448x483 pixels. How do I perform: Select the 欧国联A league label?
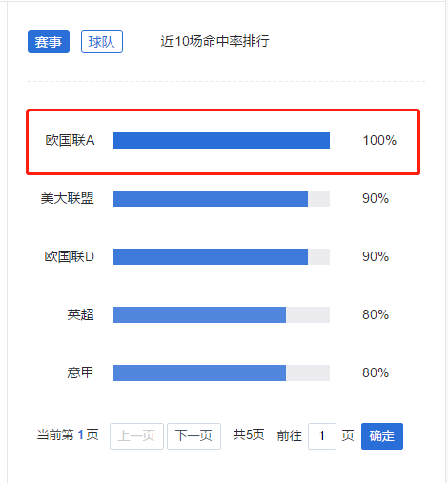tap(70, 140)
